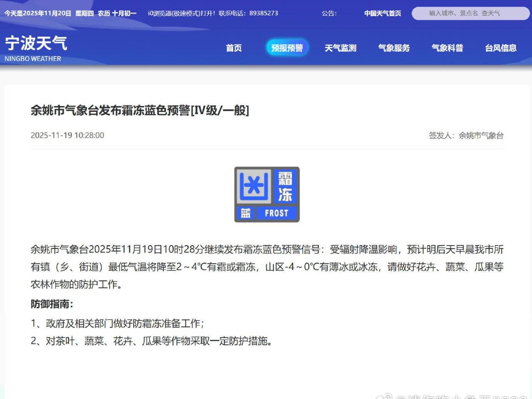Go to the 首页 home tab
The image size is (532, 399).
tap(234, 48)
